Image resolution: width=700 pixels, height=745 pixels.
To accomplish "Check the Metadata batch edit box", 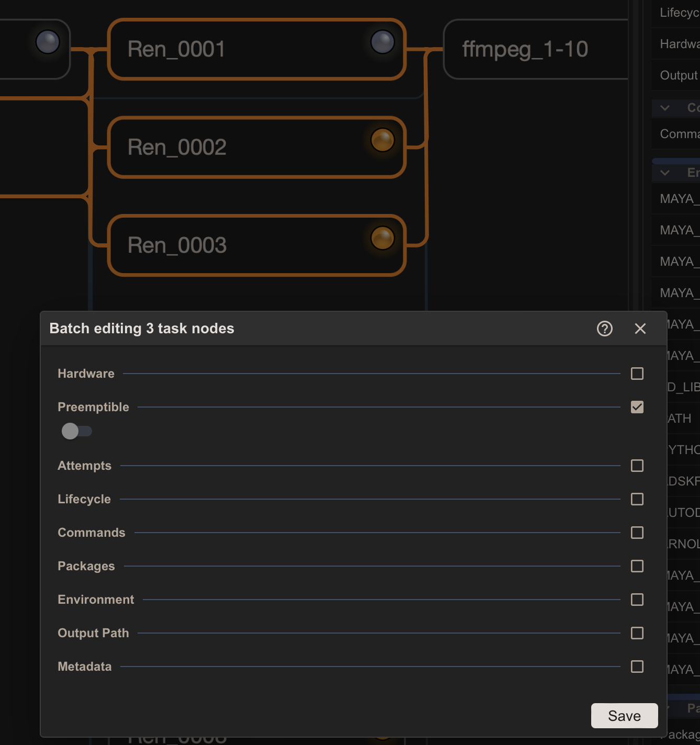I will tap(637, 667).
